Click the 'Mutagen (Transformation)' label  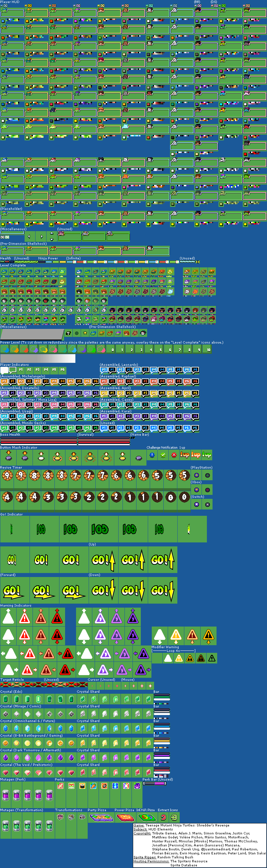tap(22, 810)
